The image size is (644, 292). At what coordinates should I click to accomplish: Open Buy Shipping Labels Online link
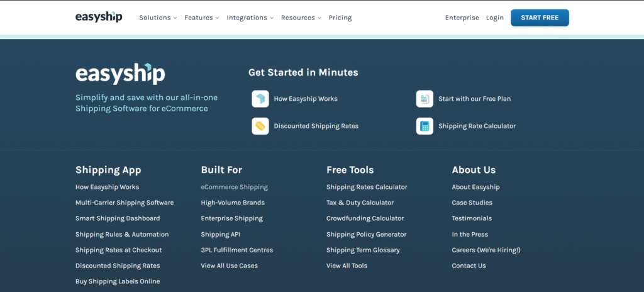click(118, 281)
